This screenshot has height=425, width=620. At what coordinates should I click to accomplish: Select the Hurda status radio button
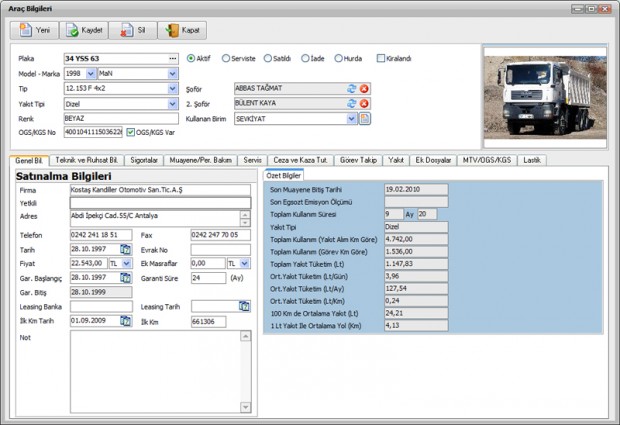point(338,59)
